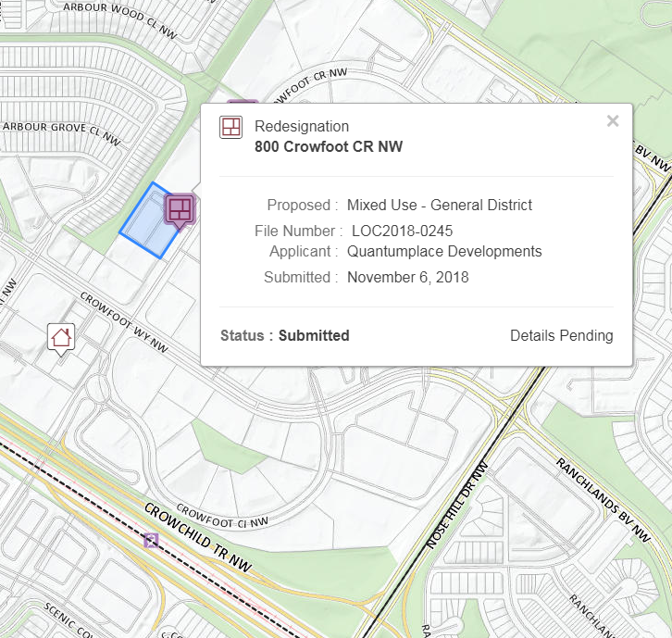Click the Redesignation icon in the popup header

pyautogui.click(x=230, y=127)
